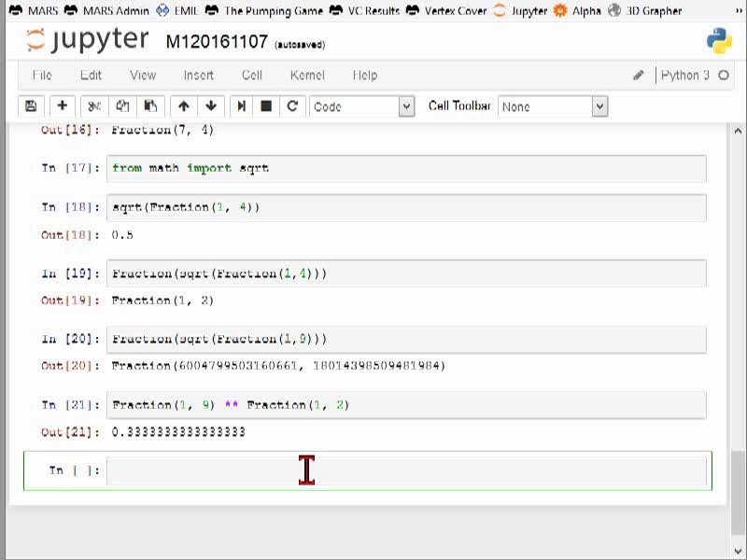Screen dimensions: 747x560
Task: Select cell 21 Fraction power expression
Action: (406, 405)
